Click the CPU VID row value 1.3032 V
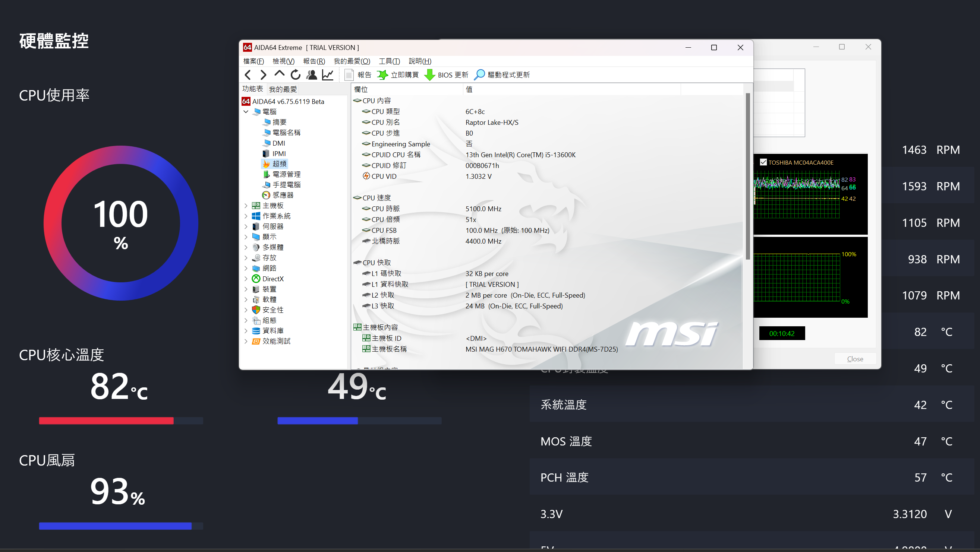The width and height of the screenshot is (980, 552). (478, 177)
